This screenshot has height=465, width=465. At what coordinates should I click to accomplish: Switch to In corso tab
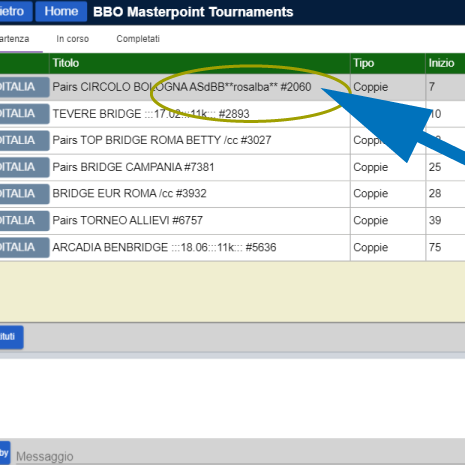coord(73,39)
